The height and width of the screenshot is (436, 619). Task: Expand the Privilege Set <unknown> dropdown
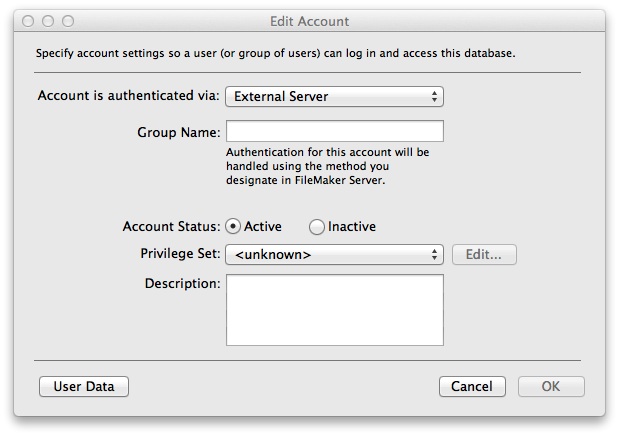pyautogui.click(x=334, y=255)
